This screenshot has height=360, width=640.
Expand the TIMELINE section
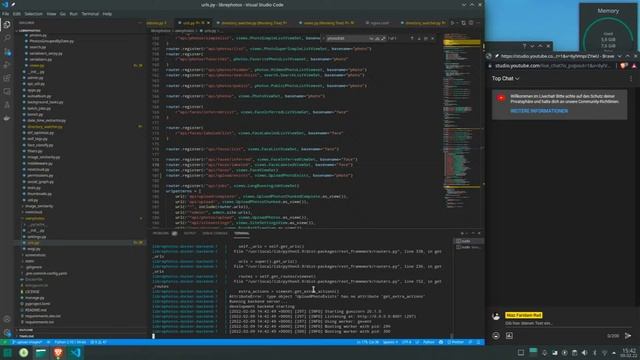(x=26, y=336)
